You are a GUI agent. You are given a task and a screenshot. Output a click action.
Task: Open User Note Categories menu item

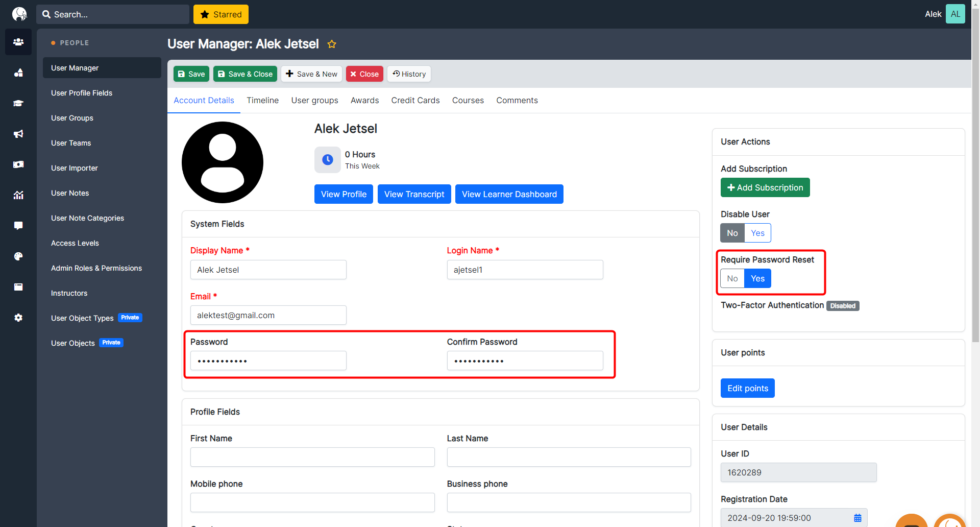tap(102, 218)
